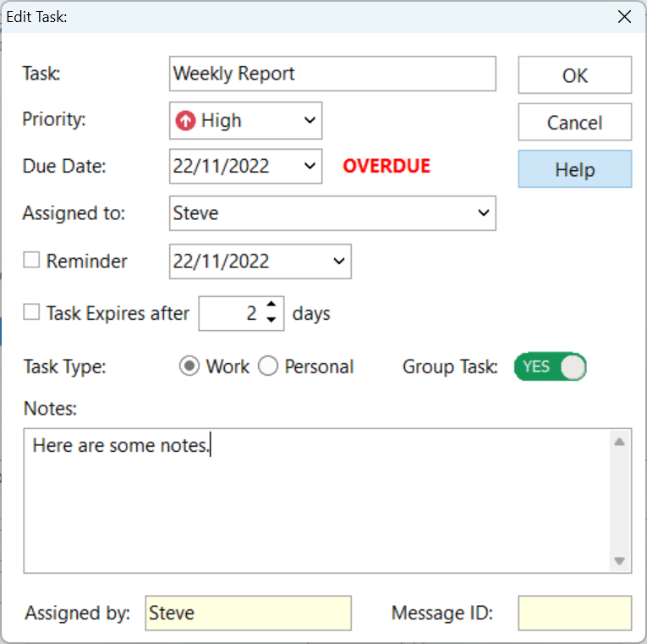Open the Due Date picker dropdown

tap(310, 166)
